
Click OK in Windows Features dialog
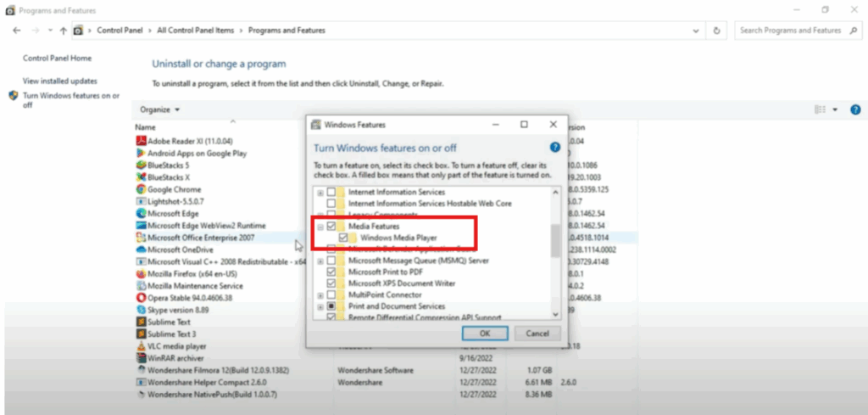tap(485, 334)
